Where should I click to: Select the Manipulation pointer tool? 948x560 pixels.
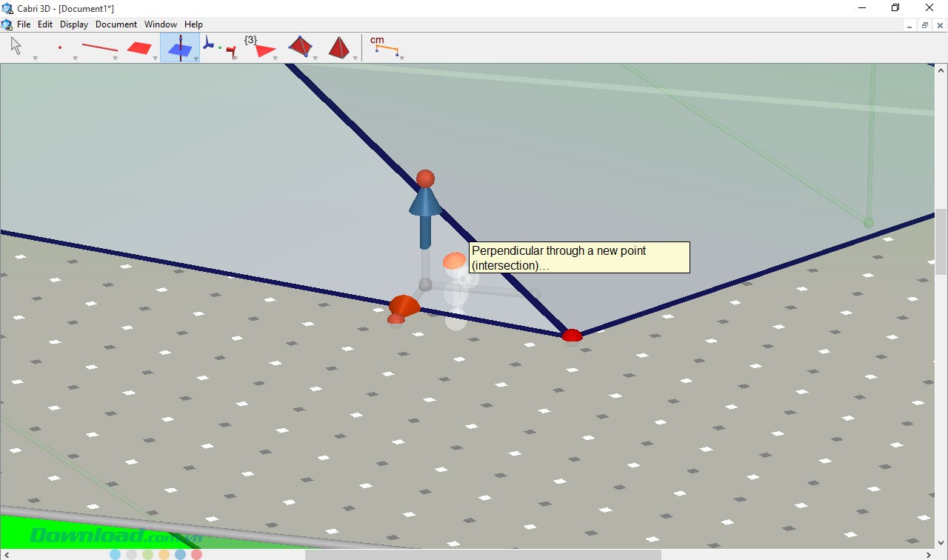(16, 47)
